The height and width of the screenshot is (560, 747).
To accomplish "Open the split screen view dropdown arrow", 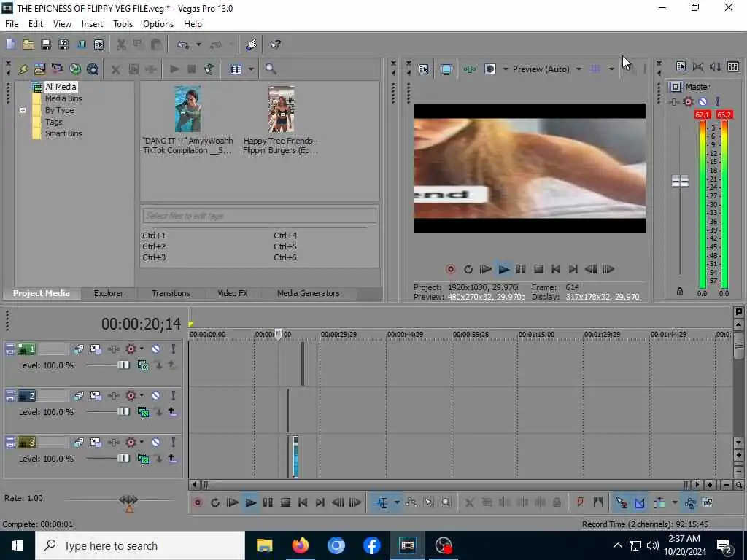I will pyautogui.click(x=506, y=69).
